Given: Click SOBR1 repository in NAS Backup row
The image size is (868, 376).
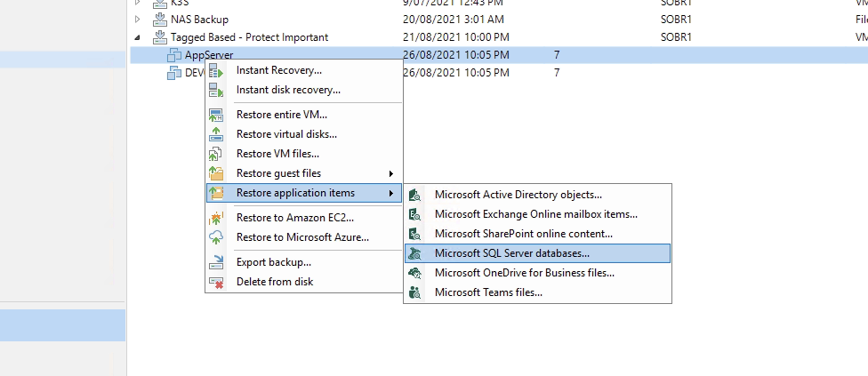Looking at the screenshot, I should 676,20.
